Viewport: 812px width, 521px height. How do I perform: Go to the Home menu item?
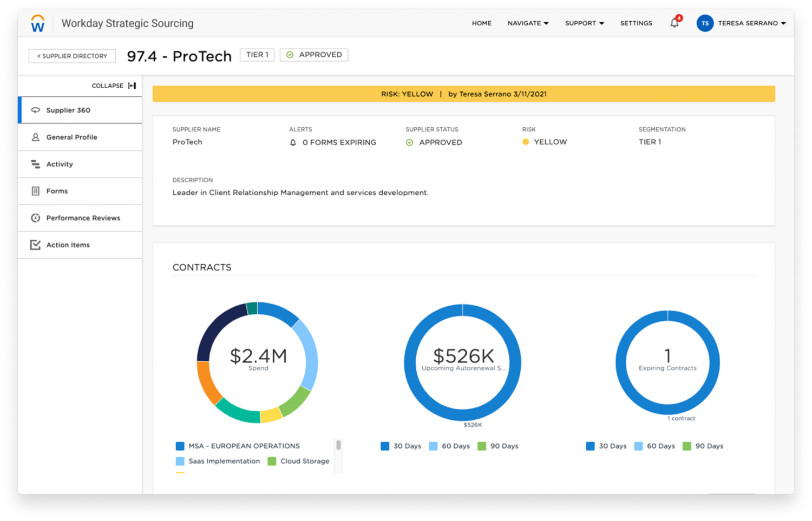tap(481, 23)
